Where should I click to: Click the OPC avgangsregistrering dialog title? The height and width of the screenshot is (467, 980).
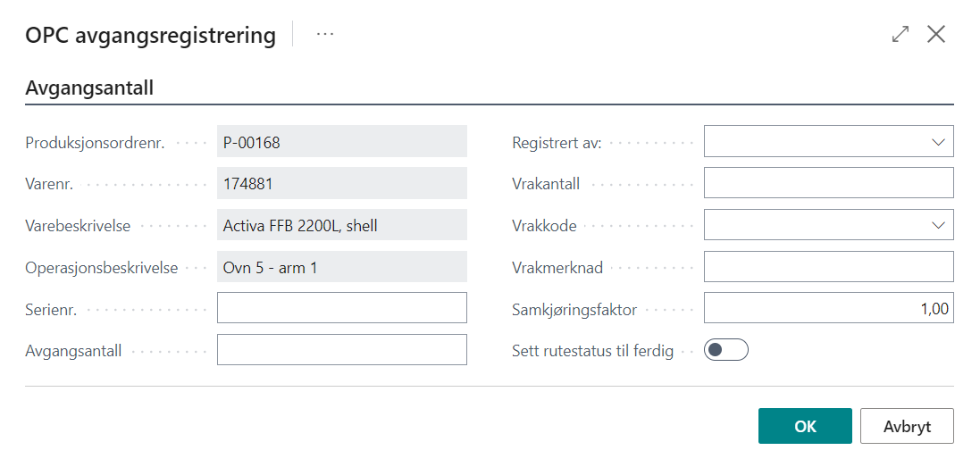(x=150, y=35)
